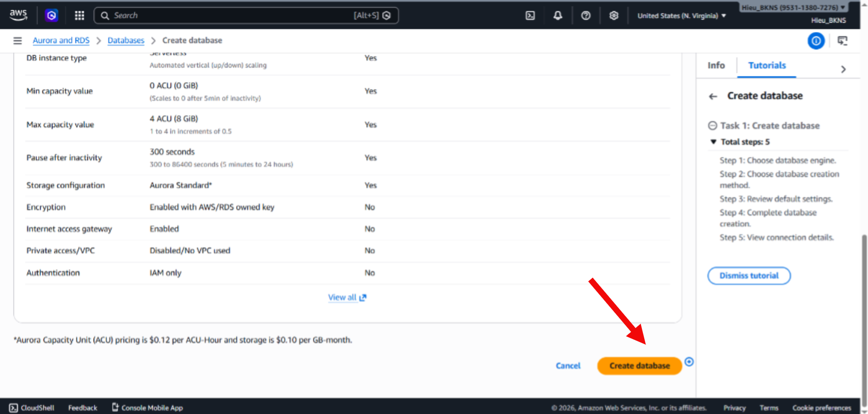
Task: Toggle the side navigation hamburger menu
Action: (x=18, y=41)
